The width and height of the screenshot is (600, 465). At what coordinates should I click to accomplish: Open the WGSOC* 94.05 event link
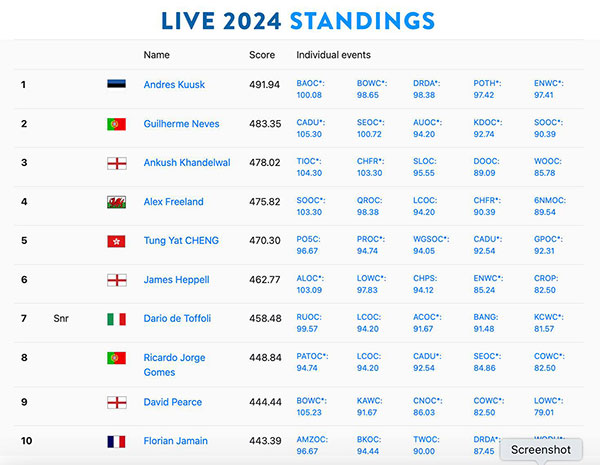(x=431, y=245)
